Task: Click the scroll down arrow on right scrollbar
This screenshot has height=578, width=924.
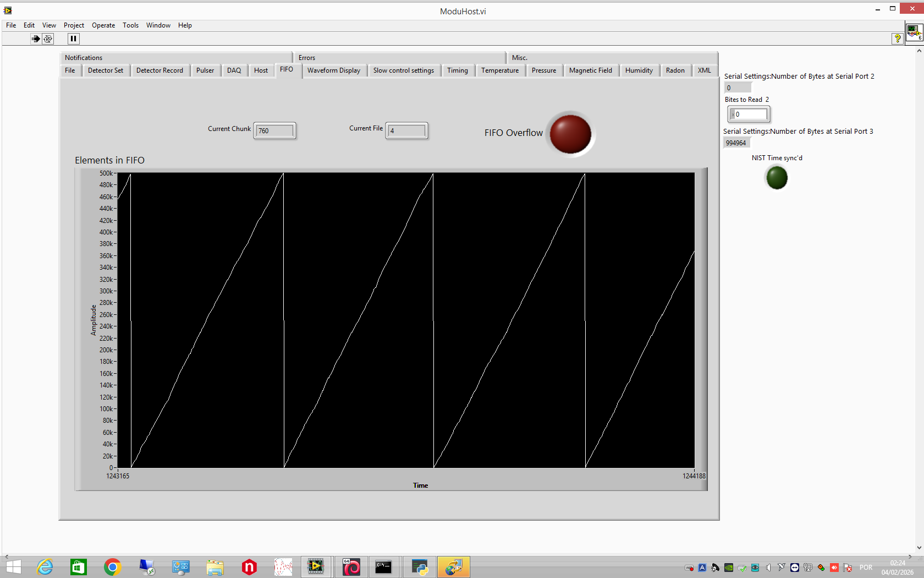Action: 919,548
